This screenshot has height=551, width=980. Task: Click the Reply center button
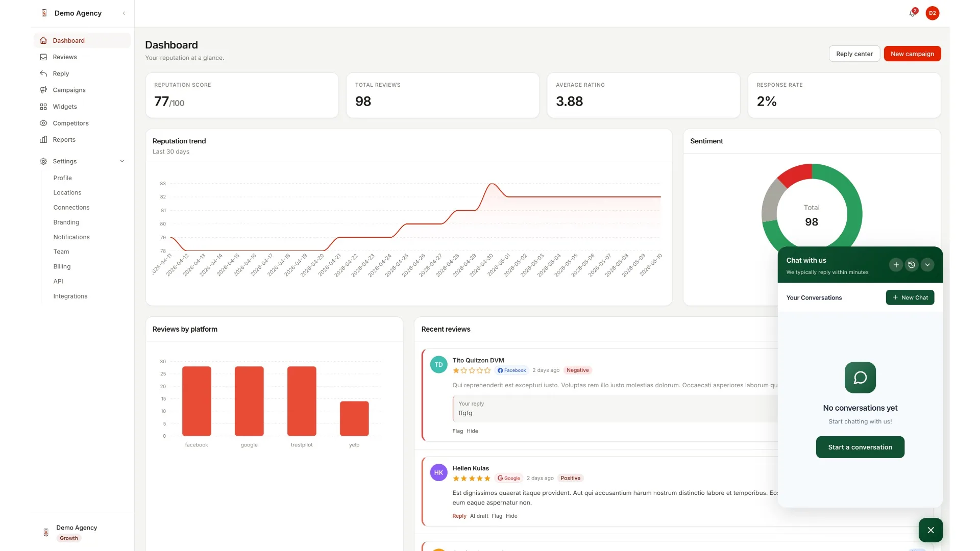[x=854, y=54]
